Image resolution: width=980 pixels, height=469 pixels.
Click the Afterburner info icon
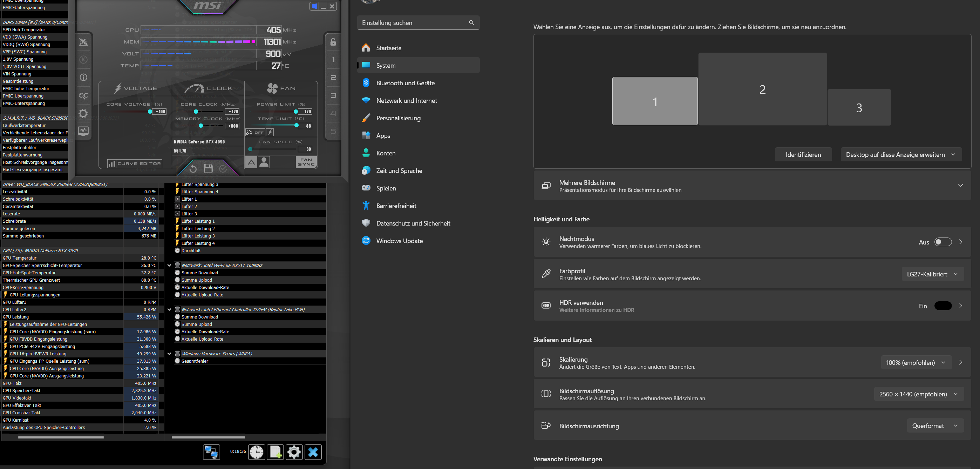coord(83,78)
